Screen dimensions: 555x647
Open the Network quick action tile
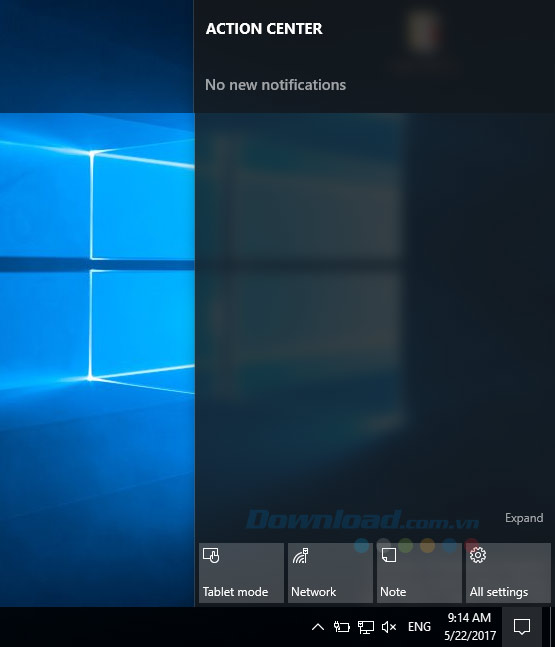[x=330, y=573]
